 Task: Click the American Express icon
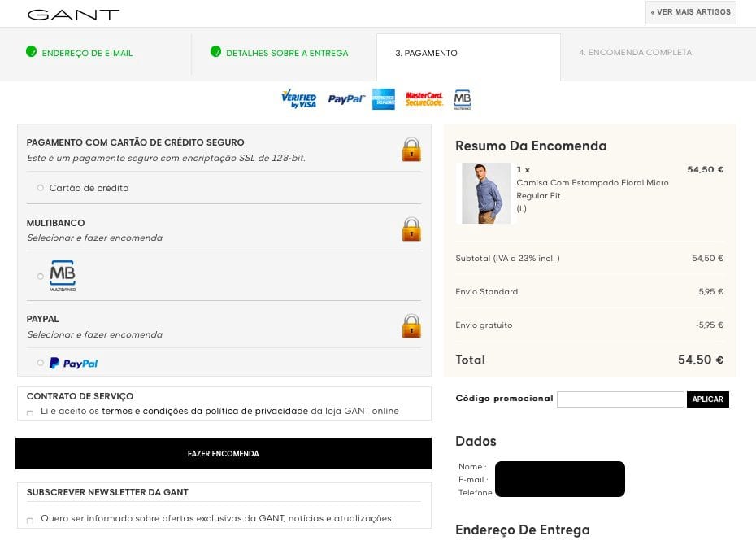(384, 99)
